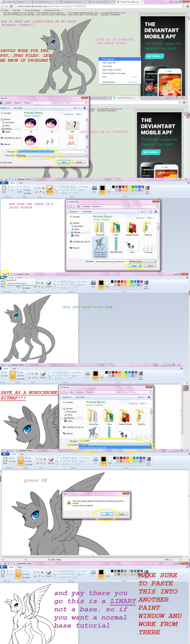The image size is (190, 644).
Task: Click Crop in Paint behind Paste From dialog
Action: (27, 187)
